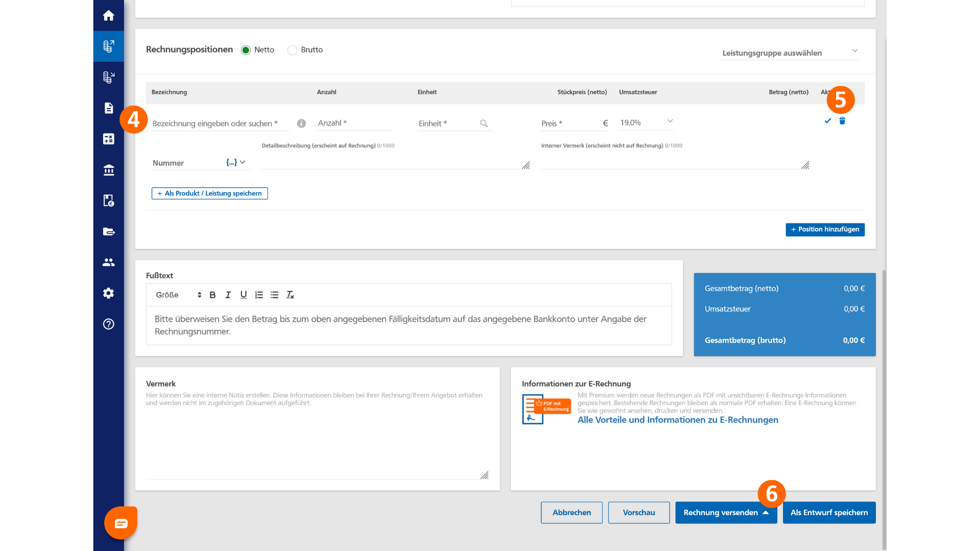Delete position with trash icon
Viewport: 980px width, 551px height.
[x=842, y=121]
